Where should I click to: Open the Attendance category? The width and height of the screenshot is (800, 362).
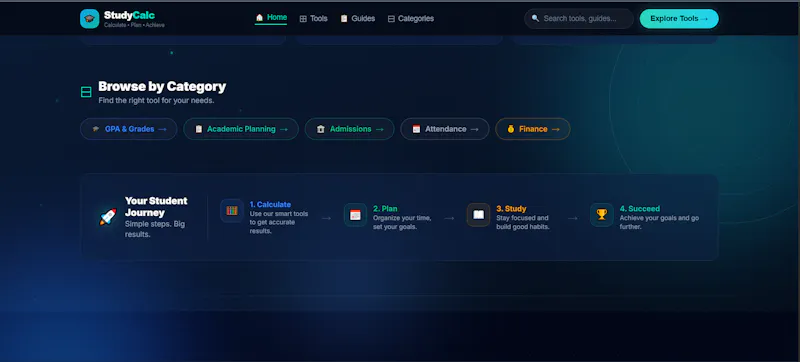pyautogui.click(x=445, y=129)
